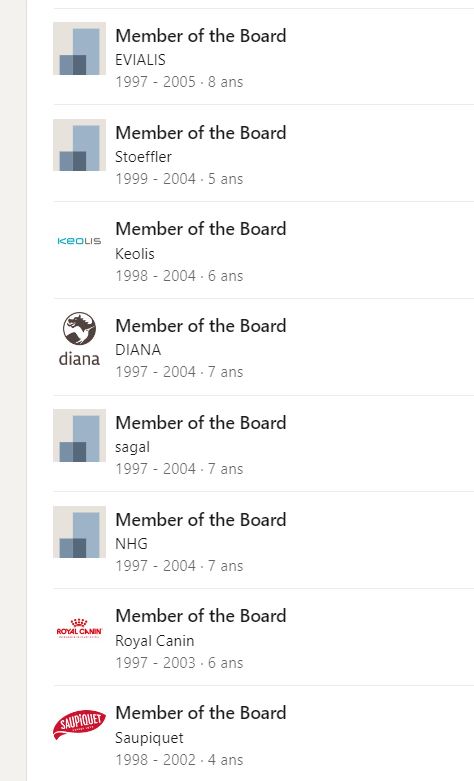Image resolution: width=474 pixels, height=781 pixels.
Task: Click the Diana wolf logo
Action: (79, 339)
